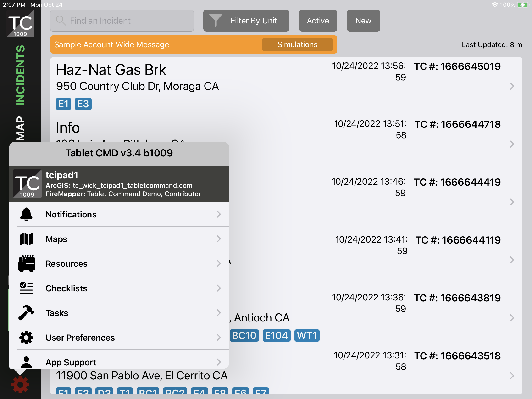The image size is (532, 399).
Task: Open chevron for incident TC 1666645019
Action: (512, 86)
